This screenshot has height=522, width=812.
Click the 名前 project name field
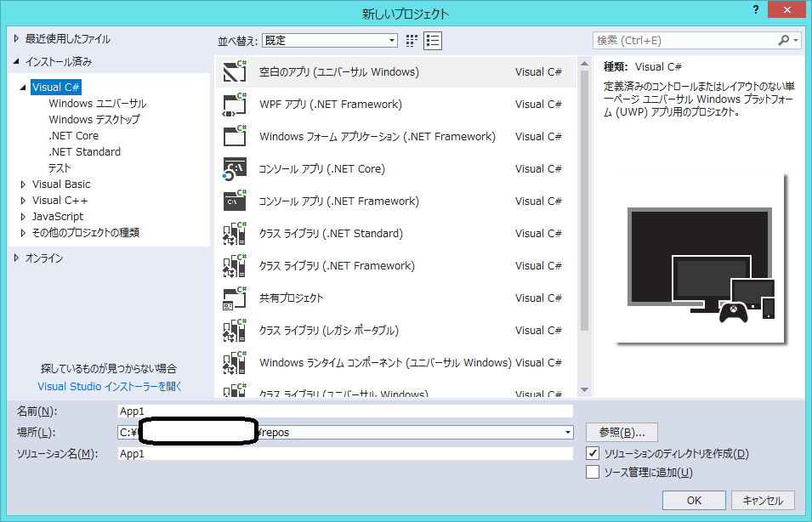click(345, 411)
